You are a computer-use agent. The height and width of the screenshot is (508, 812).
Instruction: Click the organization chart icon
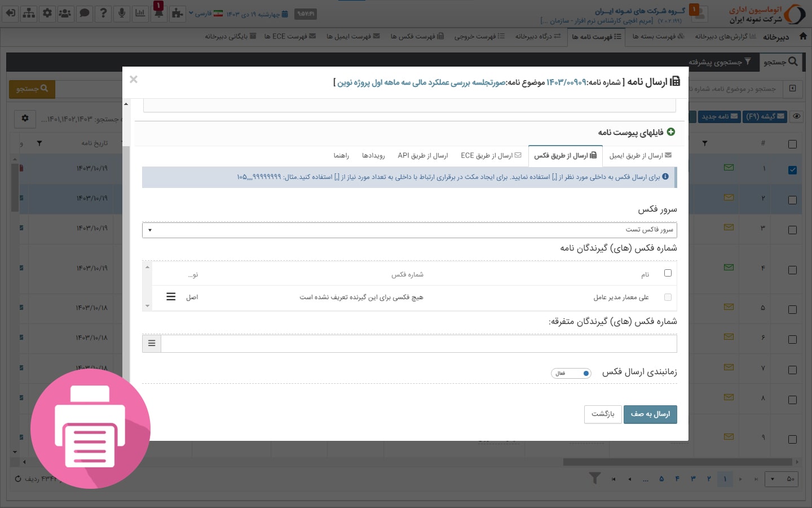pos(29,13)
